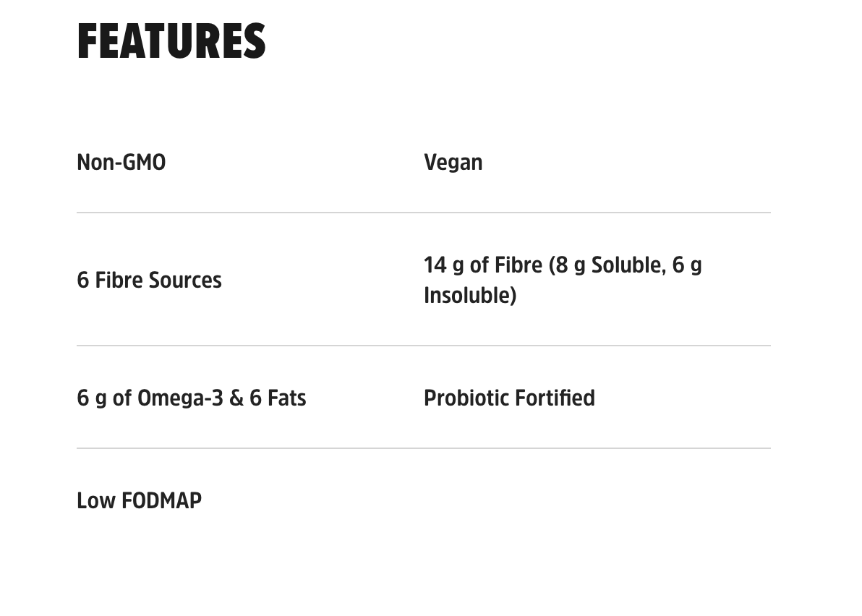Screen dimensions: 862x616
Task: Click the 6 g of Omega-3 & 6 Fats text
Action: tap(191, 398)
